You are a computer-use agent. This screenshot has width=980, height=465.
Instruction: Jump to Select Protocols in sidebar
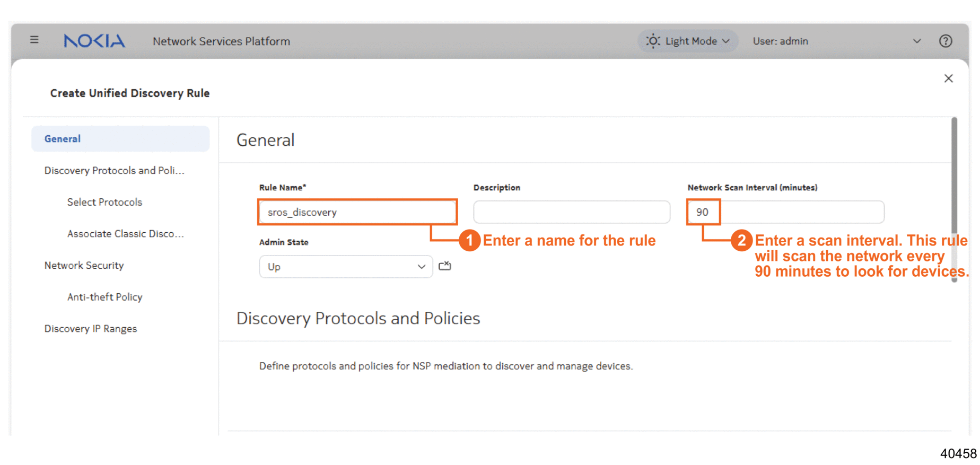[x=104, y=202]
